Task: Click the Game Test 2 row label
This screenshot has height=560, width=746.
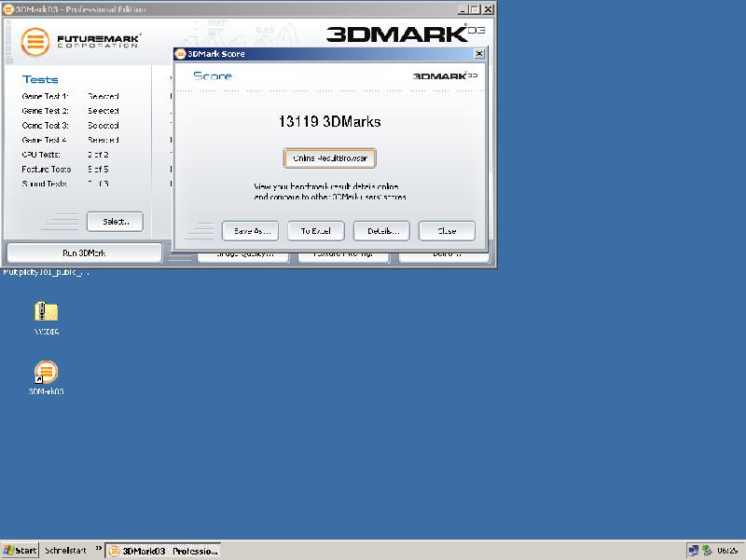Action: (45, 111)
